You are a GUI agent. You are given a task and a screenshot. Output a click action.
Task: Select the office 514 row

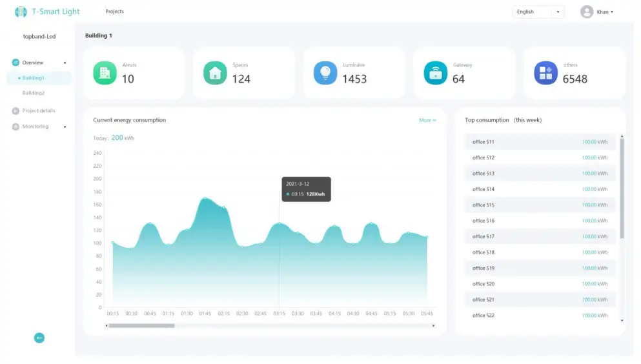click(x=540, y=189)
